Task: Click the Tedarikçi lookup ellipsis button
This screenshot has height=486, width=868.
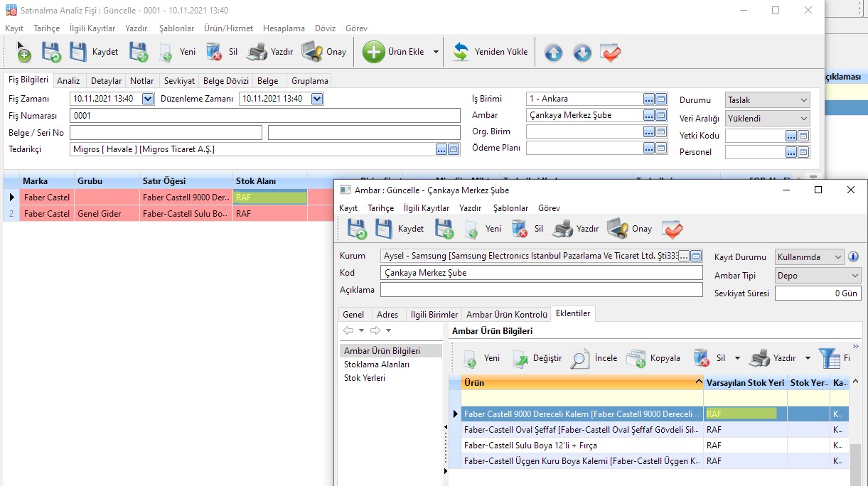Action: (441, 149)
